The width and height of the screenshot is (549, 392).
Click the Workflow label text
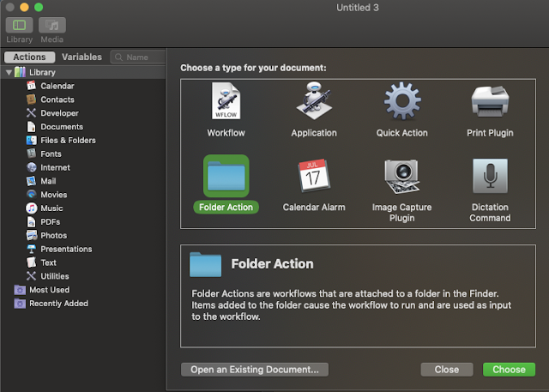point(226,133)
